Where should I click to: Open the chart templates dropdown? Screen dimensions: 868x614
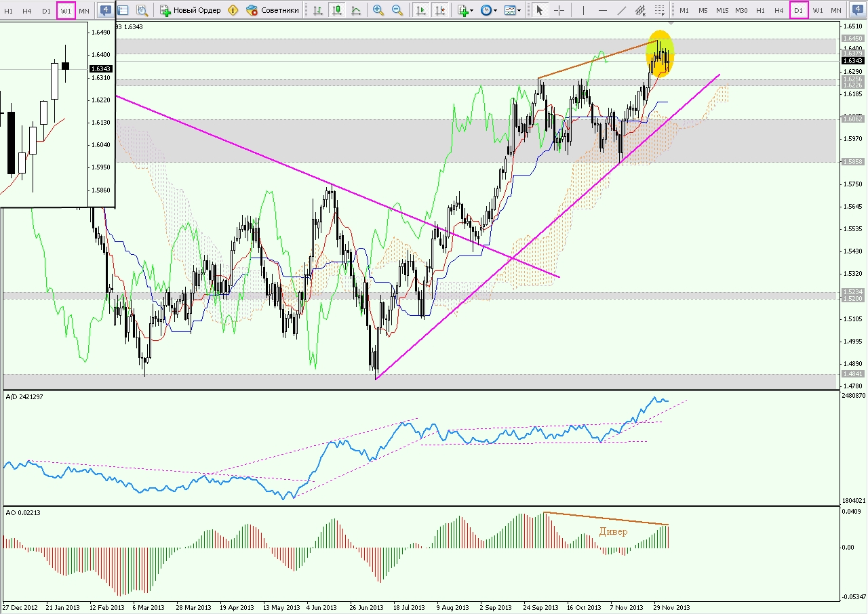[512, 10]
